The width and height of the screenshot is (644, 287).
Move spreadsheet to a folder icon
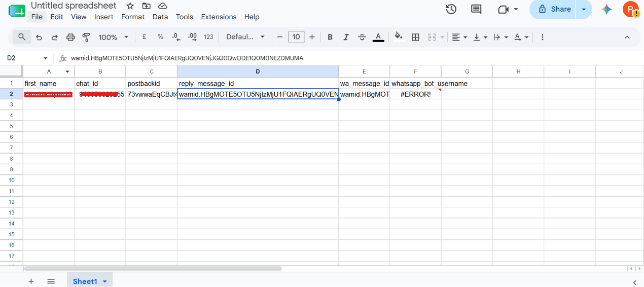coord(146,6)
